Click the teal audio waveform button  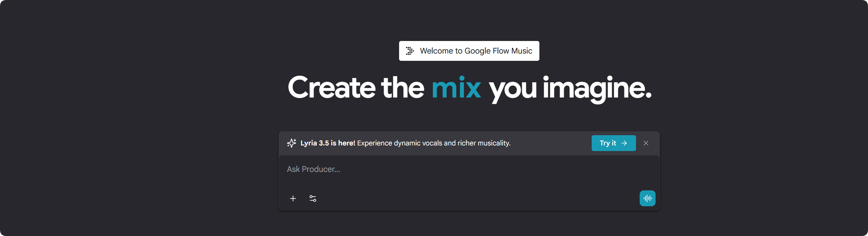647,198
